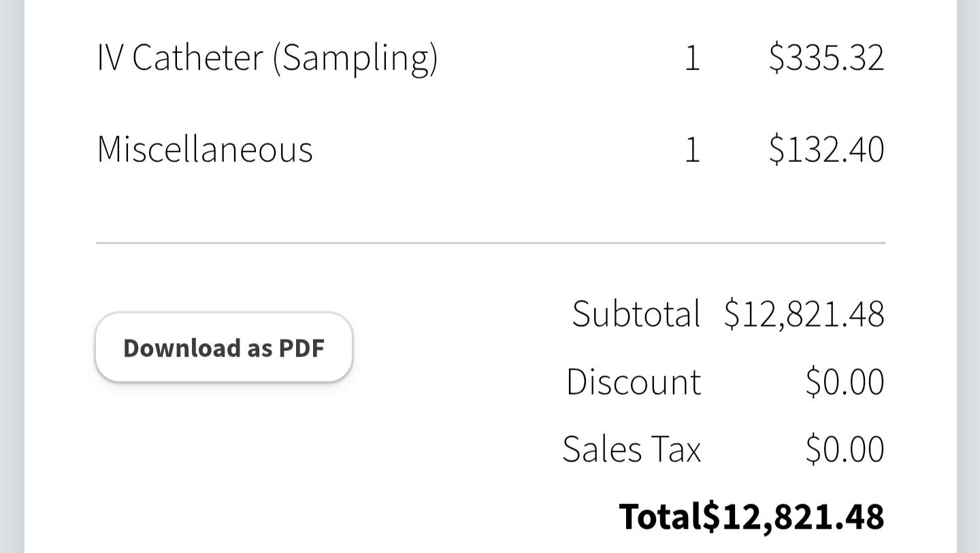Click the bold Total label
The image size is (980, 553).
pyautogui.click(x=659, y=516)
